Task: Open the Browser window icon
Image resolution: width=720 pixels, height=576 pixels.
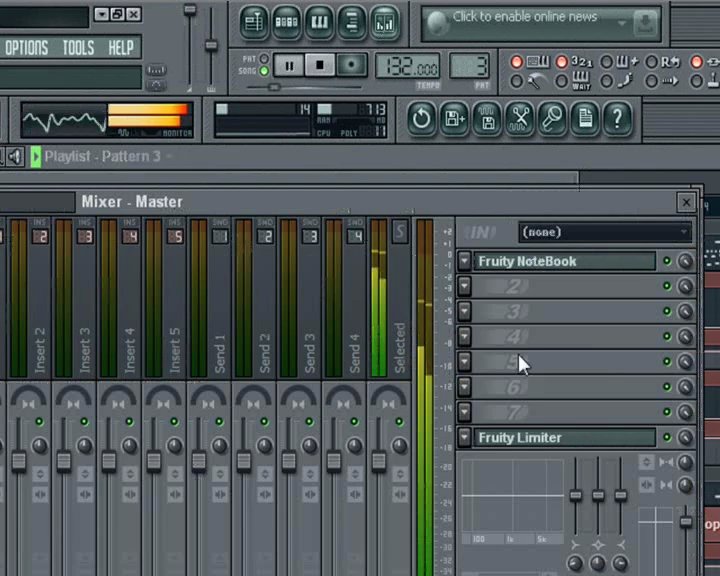Action: coord(352,22)
